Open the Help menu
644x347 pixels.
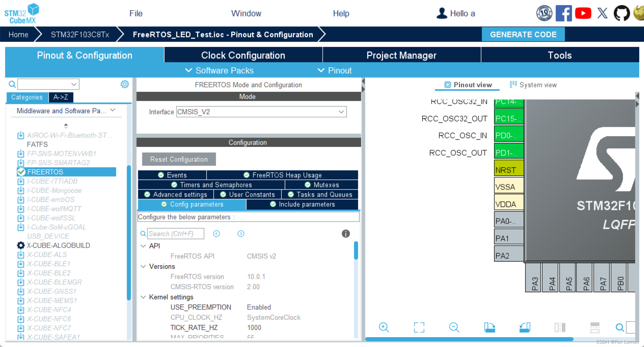pyautogui.click(x=341, y=13)
